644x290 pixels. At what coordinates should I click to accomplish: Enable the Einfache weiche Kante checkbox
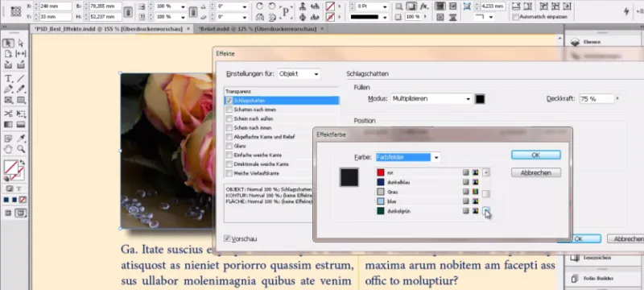click(x=229, y=155)
